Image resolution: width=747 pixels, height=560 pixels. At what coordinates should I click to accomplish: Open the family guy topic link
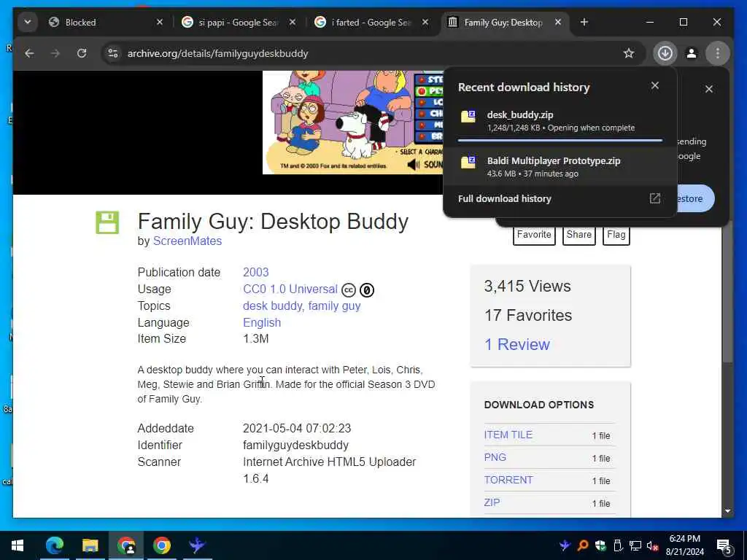(x=334, y=306)
